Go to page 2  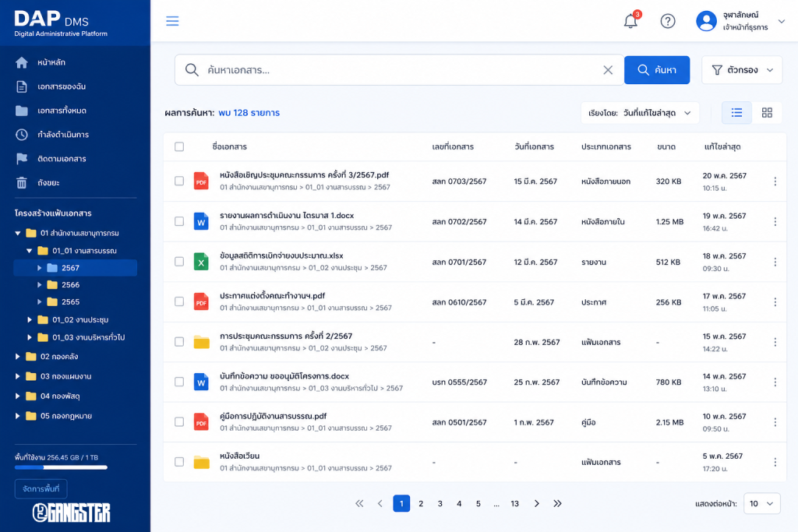[x=420, y=503]
